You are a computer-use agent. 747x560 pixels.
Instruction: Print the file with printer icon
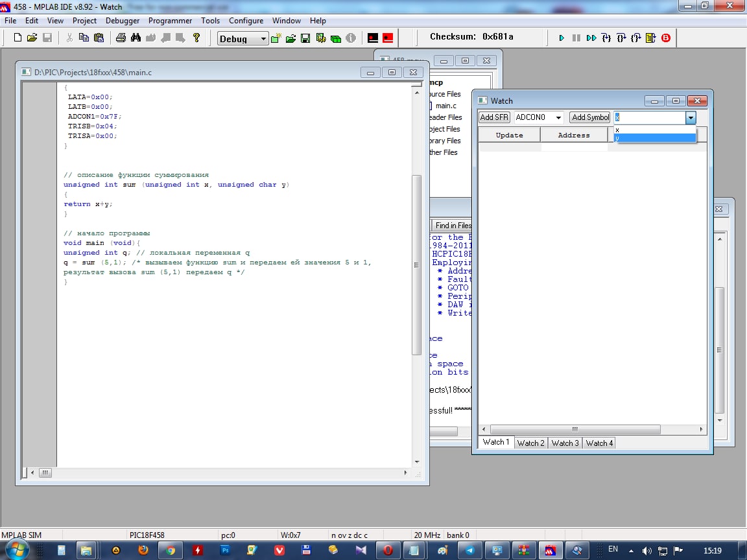click(x=121, y=38)
